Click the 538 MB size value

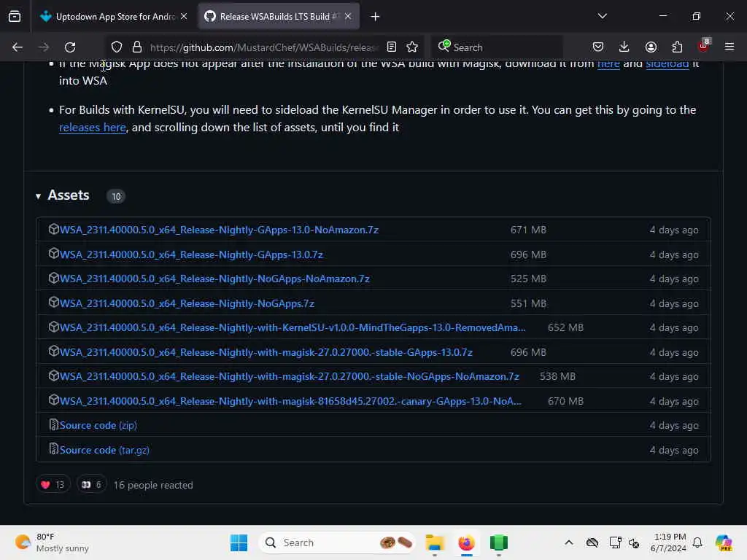[x=557, y=377]
